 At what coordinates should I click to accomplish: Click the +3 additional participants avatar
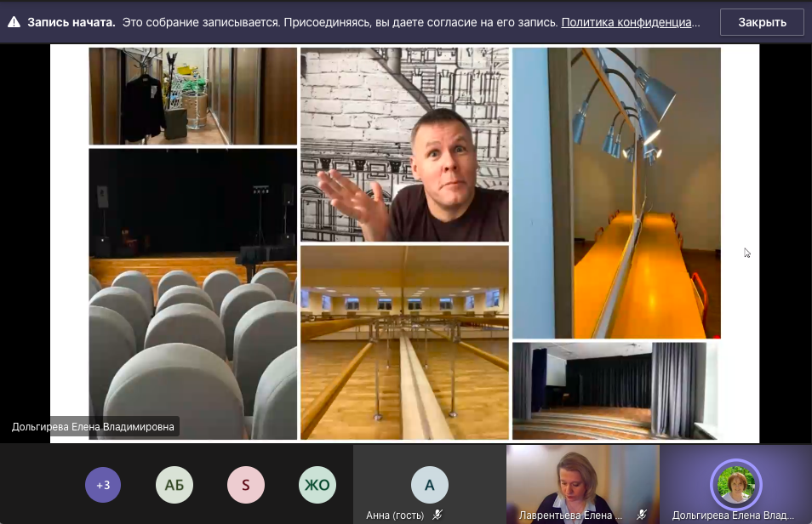pos(103,485)
